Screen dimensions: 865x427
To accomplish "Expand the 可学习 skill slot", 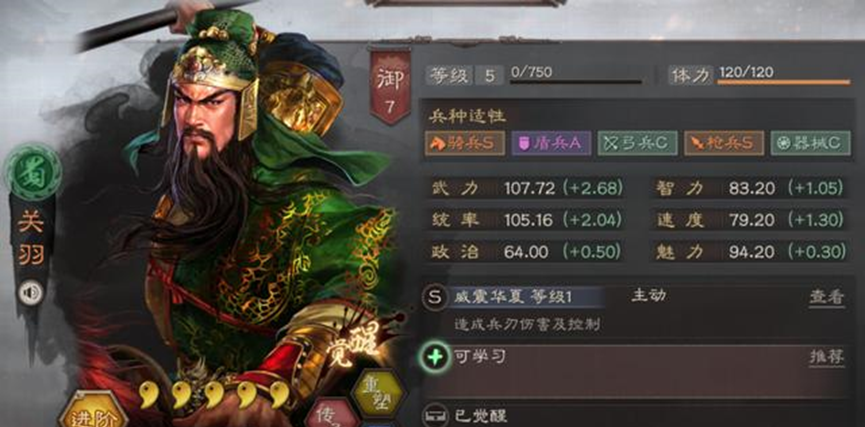I will [636, 371].
